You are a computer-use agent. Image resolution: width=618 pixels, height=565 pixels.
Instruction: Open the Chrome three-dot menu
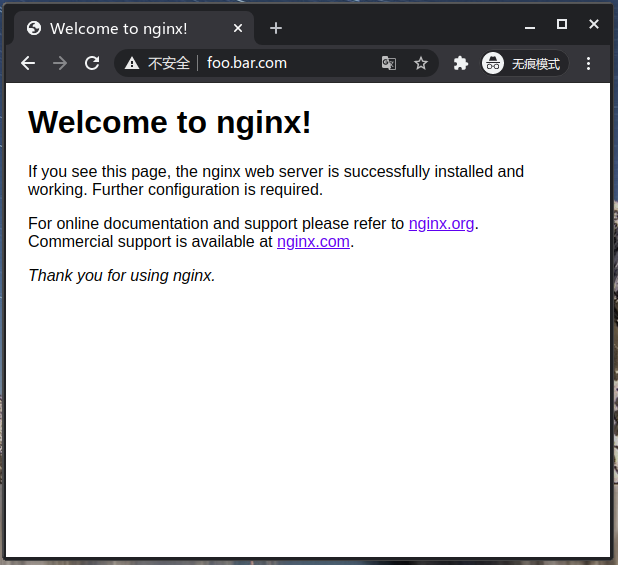[588, 63]
